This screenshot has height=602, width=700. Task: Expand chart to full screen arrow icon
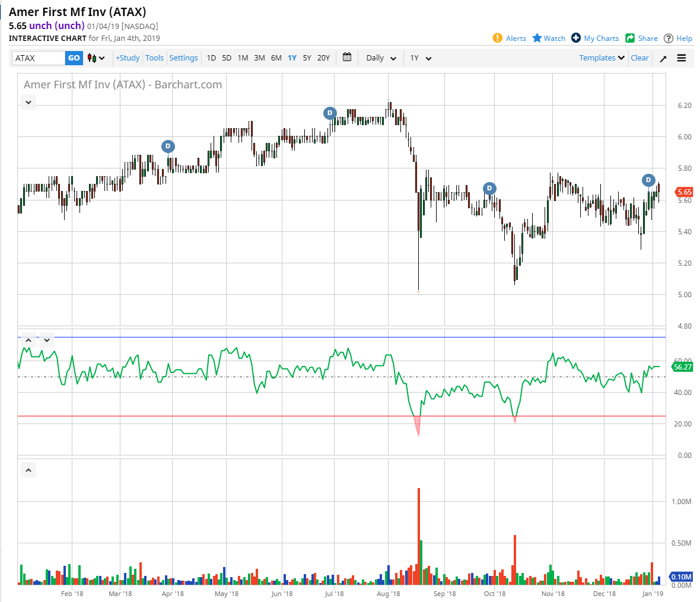[663, 59]
